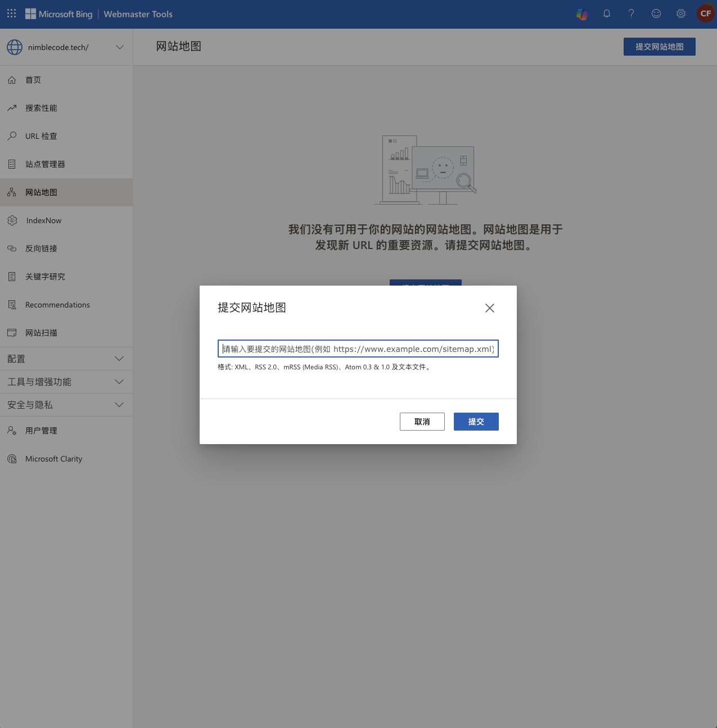Click the sitemap URL input field
Viewport: 717px width, 728px height.
358,349
